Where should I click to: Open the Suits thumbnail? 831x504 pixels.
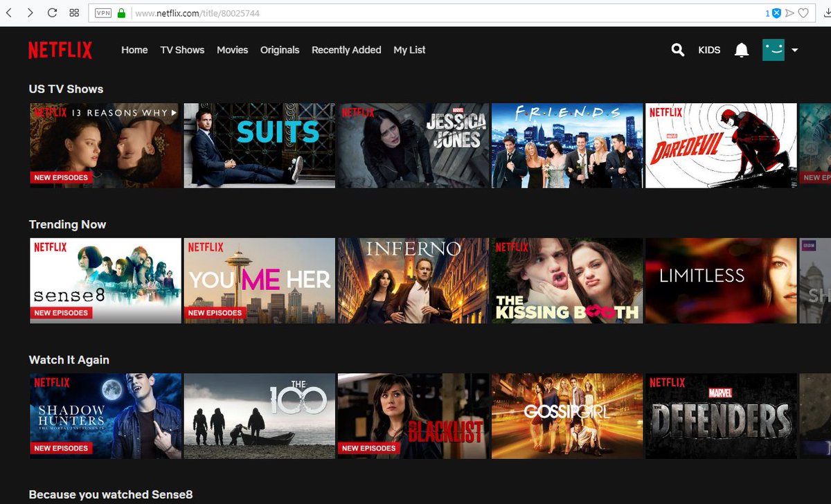tap(259, 145)
